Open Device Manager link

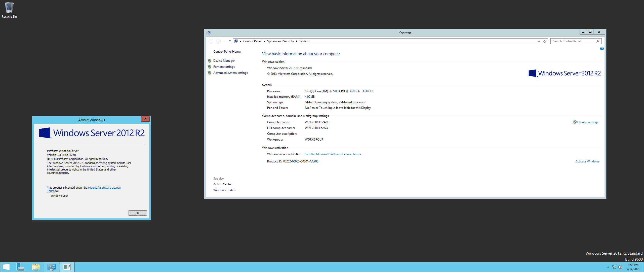click(224, 61)
